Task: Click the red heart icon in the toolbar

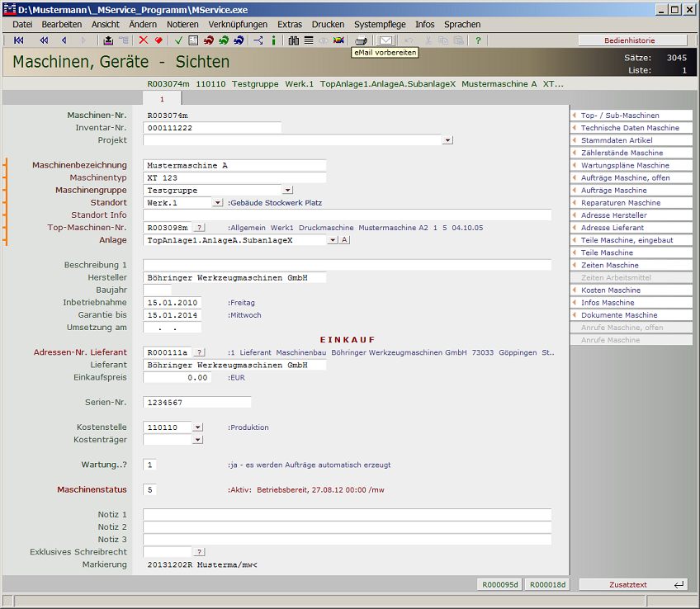Action: point(157,40)
